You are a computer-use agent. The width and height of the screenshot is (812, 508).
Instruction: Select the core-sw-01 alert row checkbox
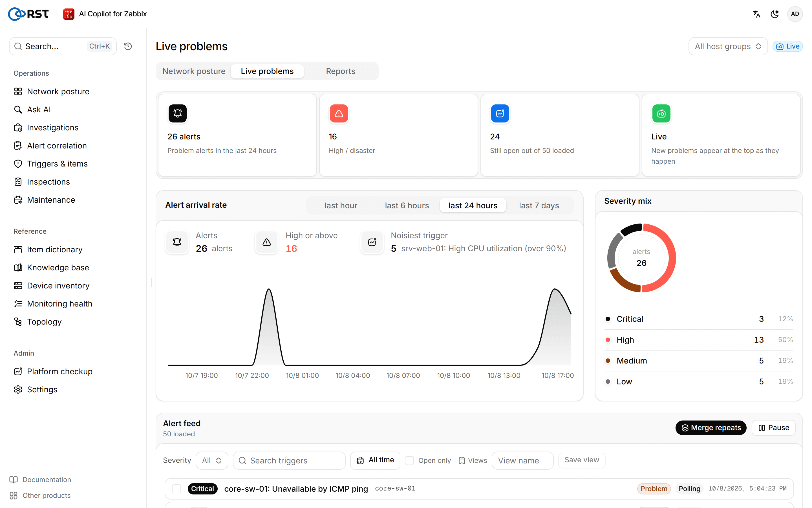pos(176,489)
